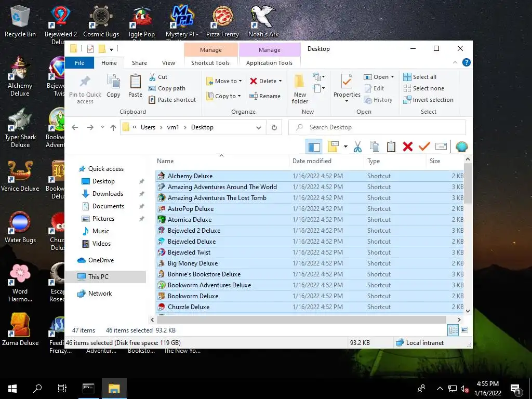Click Paste shortcut in the ribbon

coord(172,100)
